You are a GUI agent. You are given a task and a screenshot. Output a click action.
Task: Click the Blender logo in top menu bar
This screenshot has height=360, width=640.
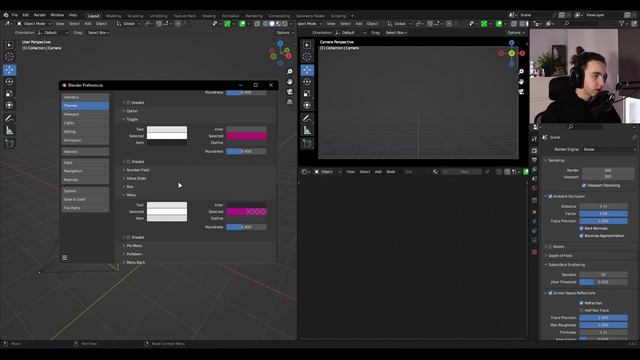tap(6, 15)
